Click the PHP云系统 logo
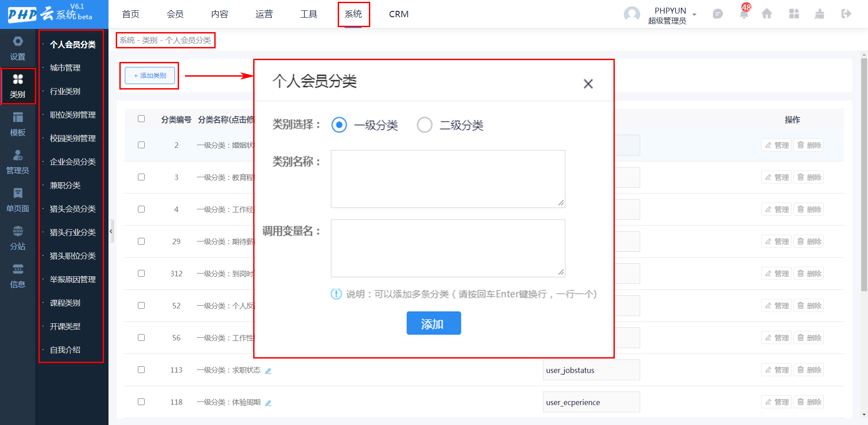868x425 pixels. coord(50,14)
